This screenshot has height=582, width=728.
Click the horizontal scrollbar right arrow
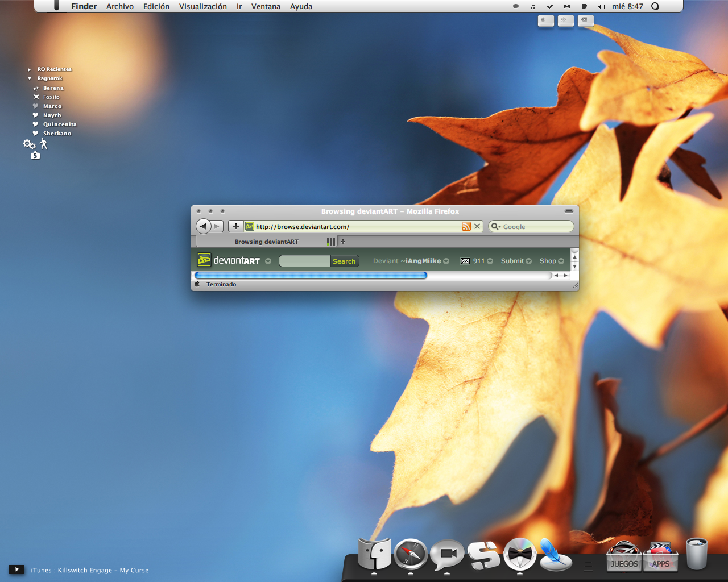tap(565, 275)
